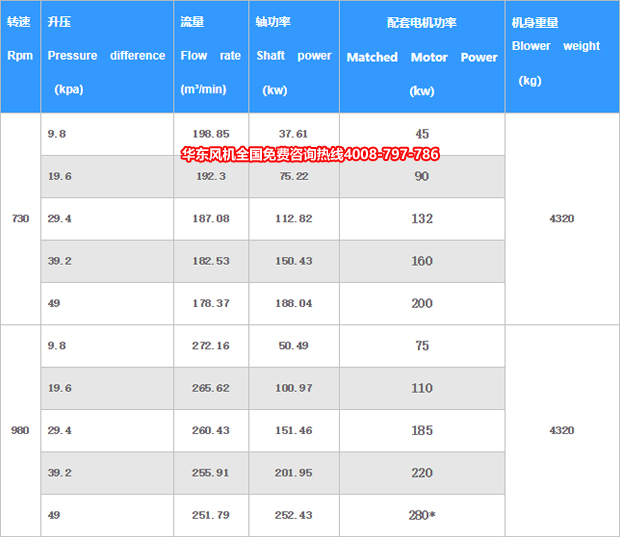Viewport: 620px width, 537px height.
Task: Select motor power cell 132
Action: click(x=421, y=218)
